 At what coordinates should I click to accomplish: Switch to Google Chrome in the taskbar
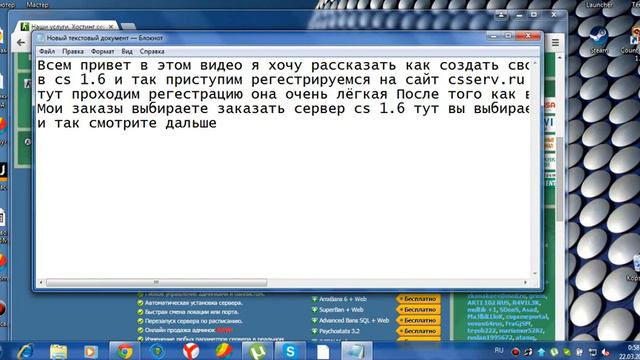[125, 351]
